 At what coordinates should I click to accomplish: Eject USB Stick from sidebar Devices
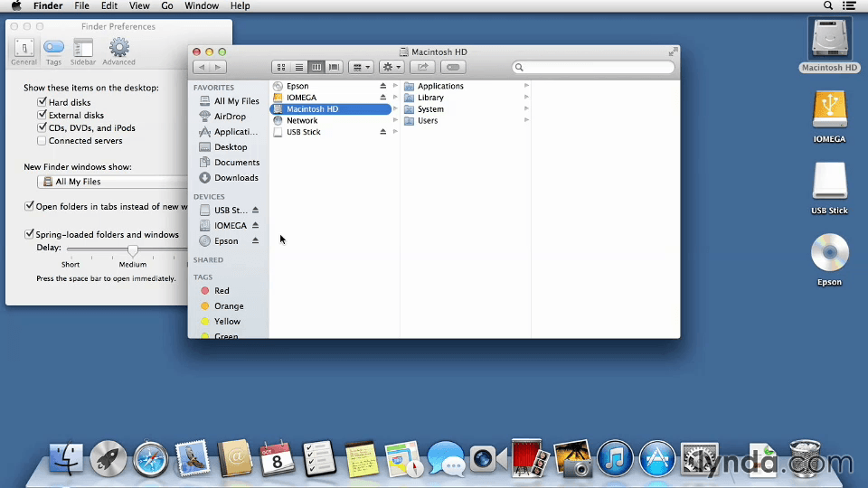pyautogui.click(x=255, y=210)
